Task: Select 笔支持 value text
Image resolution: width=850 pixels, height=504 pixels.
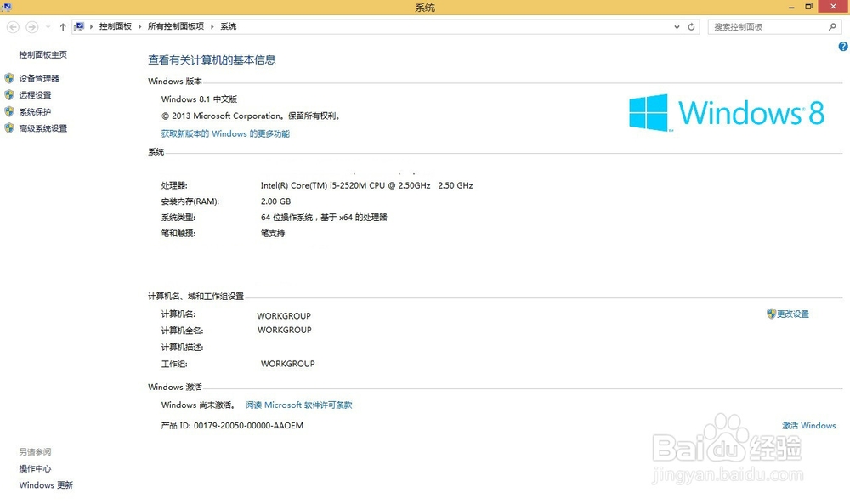Action: tap(273, 234)
